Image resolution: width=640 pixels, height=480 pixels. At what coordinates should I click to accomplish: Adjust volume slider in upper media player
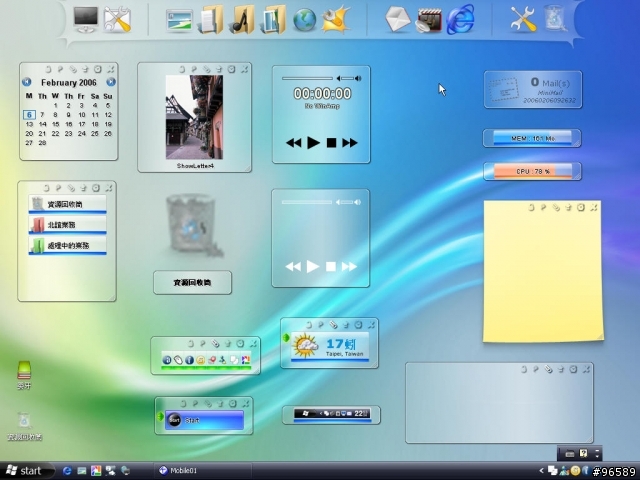click(x=349, y=78)
